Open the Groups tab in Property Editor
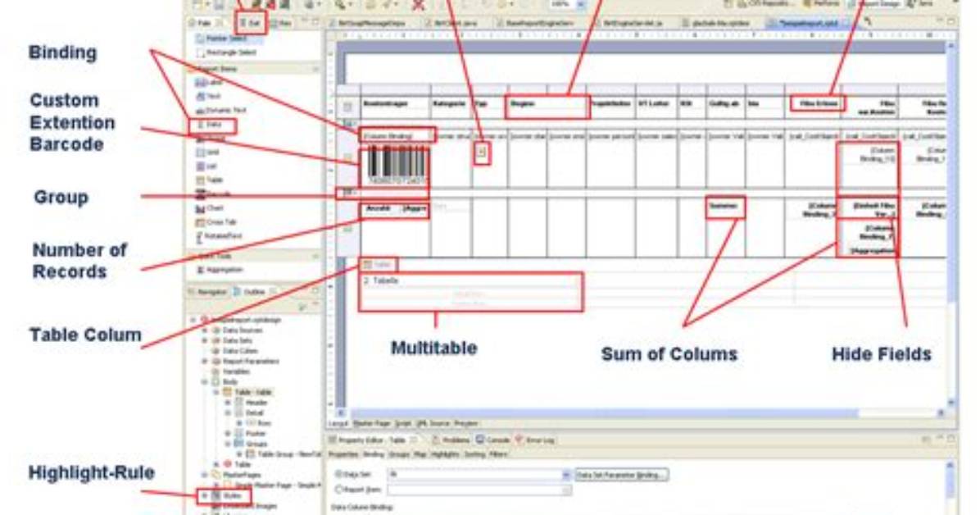Viewport: 980px width, 515px height. click(x=399, y=455)
